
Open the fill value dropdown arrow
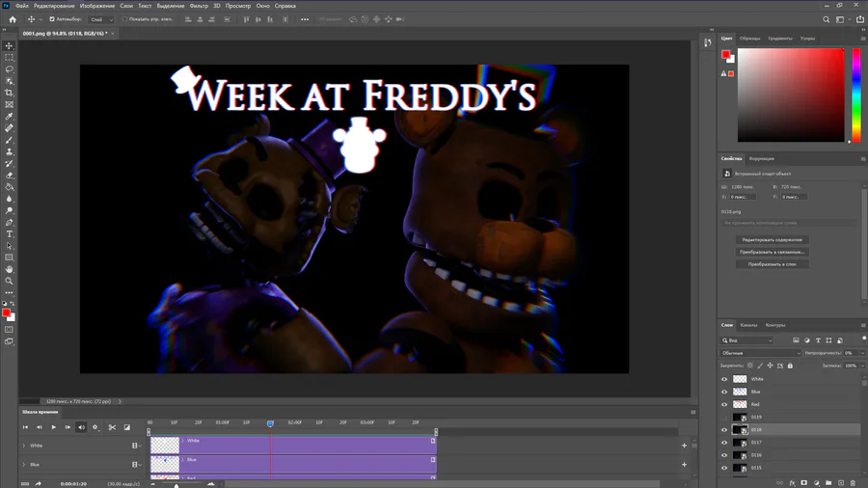[x=862, y=366]
